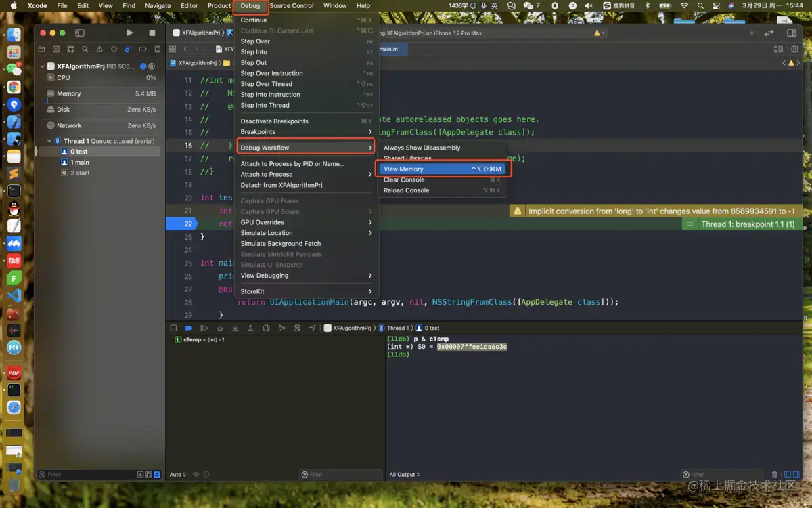Image resolution: width=812 pixels, height=508 pixels.
Task: Open the Symbol navigator icon
Action: (x=70, y=49)
